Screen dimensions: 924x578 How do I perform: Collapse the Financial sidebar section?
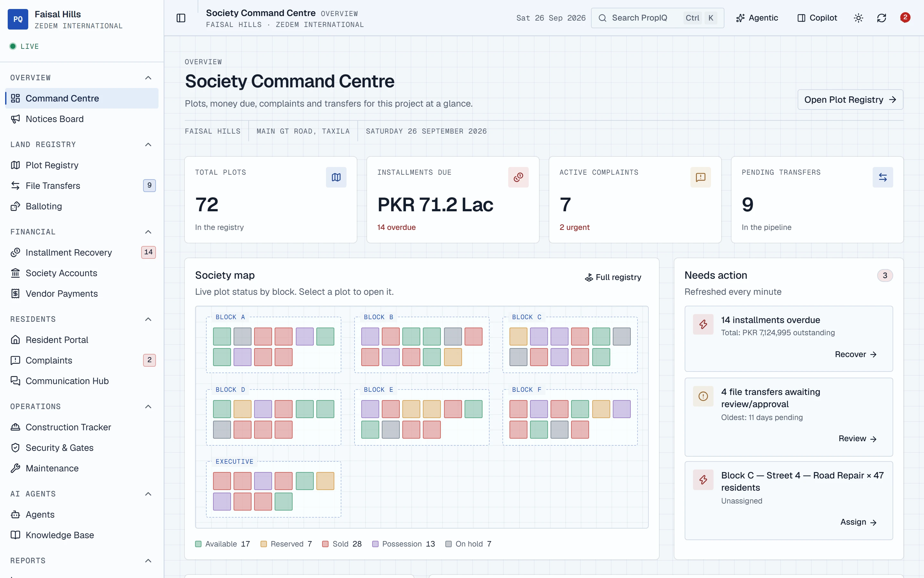click(148, 232)
